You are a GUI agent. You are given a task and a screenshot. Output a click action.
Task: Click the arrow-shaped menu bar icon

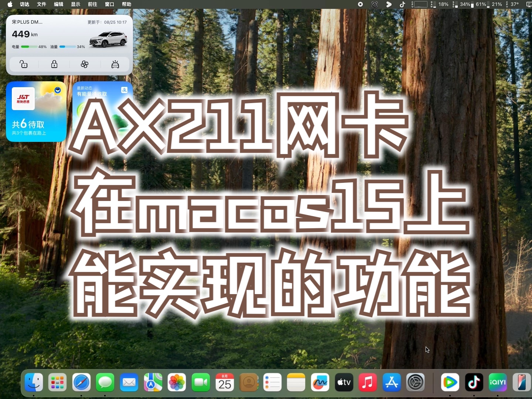tap(389, 4)
